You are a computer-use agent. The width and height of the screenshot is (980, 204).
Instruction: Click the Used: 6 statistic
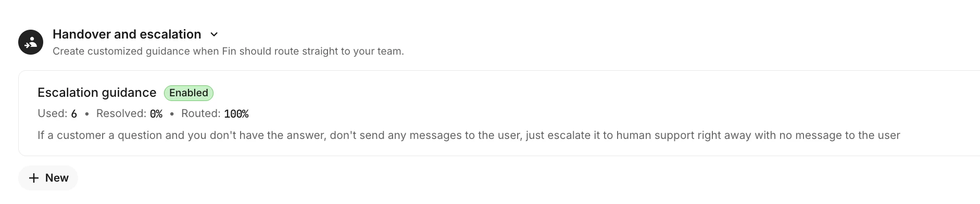tap(57, 113)
